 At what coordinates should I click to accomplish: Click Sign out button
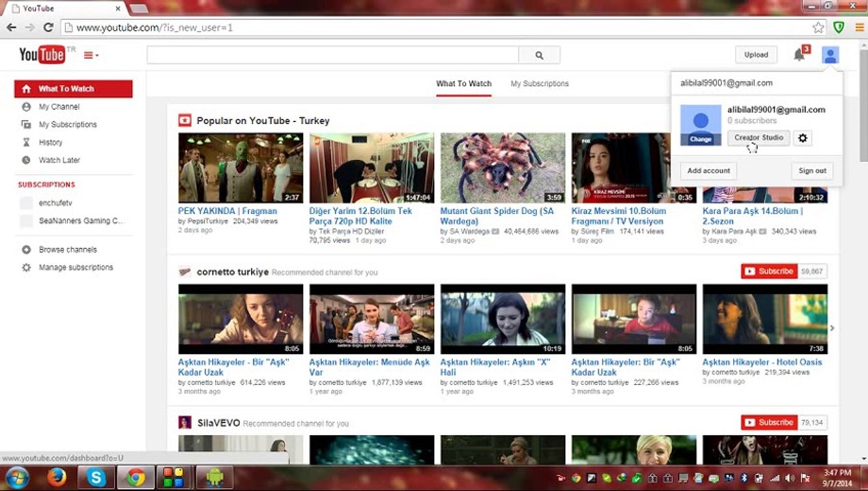click(x=812, y=170)
